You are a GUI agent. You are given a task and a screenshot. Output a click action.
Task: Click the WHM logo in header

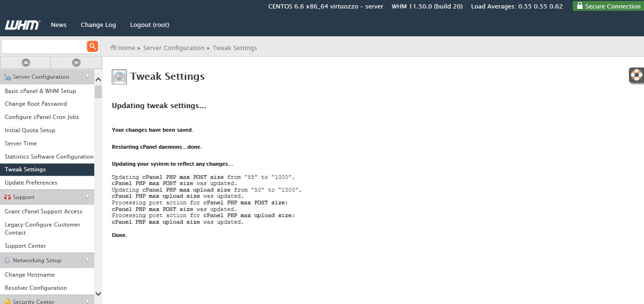click(22, 25)
